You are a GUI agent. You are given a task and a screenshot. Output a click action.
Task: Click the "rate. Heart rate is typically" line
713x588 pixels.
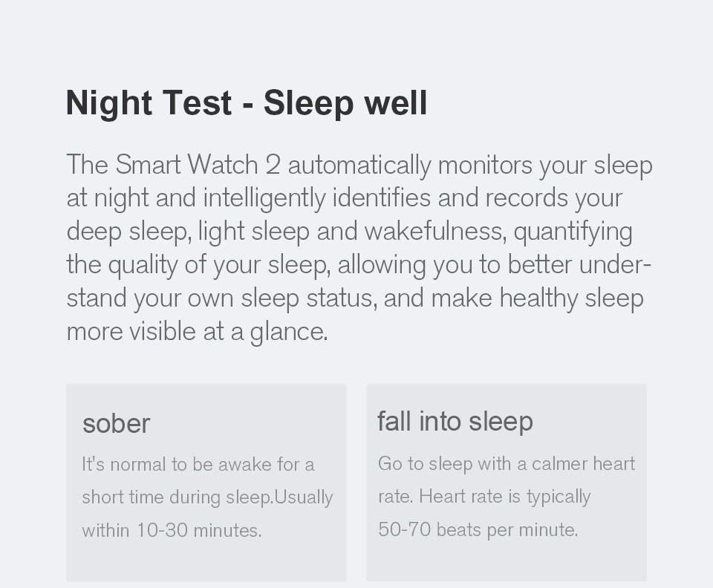(x=484, y=497)
